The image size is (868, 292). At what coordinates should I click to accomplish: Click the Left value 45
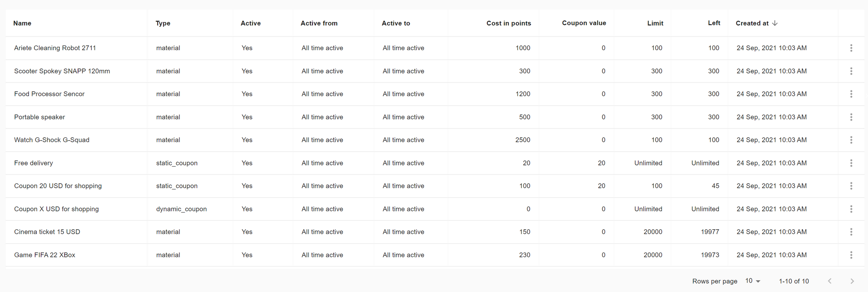[x=715, y=186]
